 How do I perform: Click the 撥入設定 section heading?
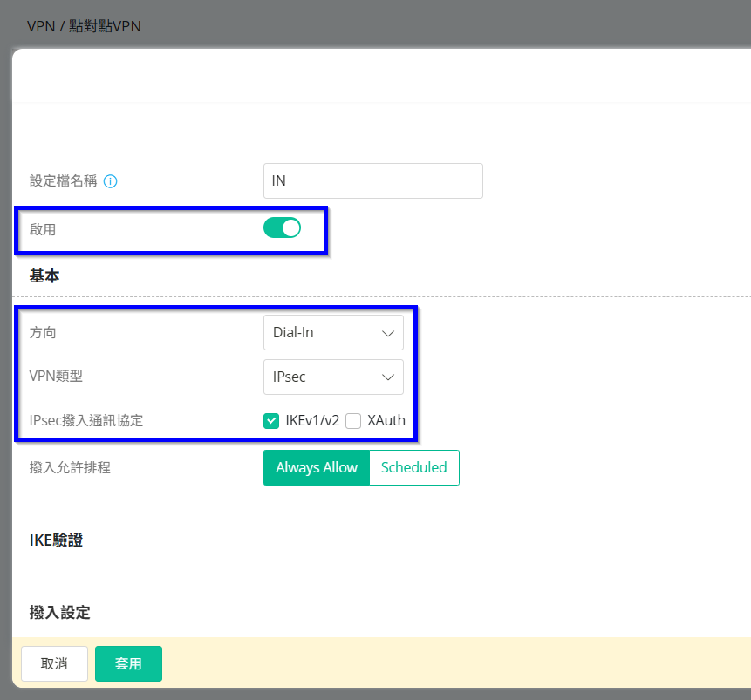tap(59, 612)
